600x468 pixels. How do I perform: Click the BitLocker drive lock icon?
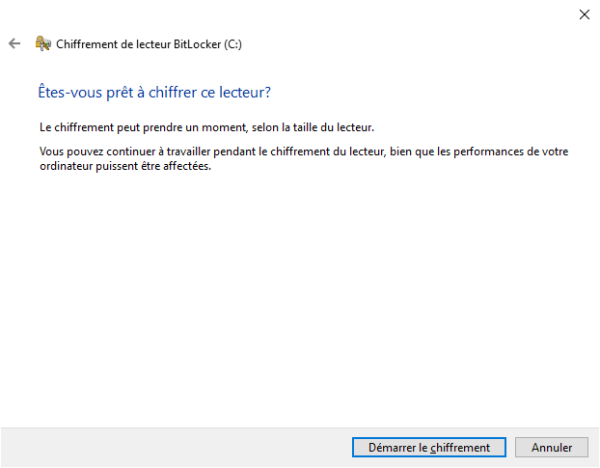pyautogui.click(x=43, y=43)
